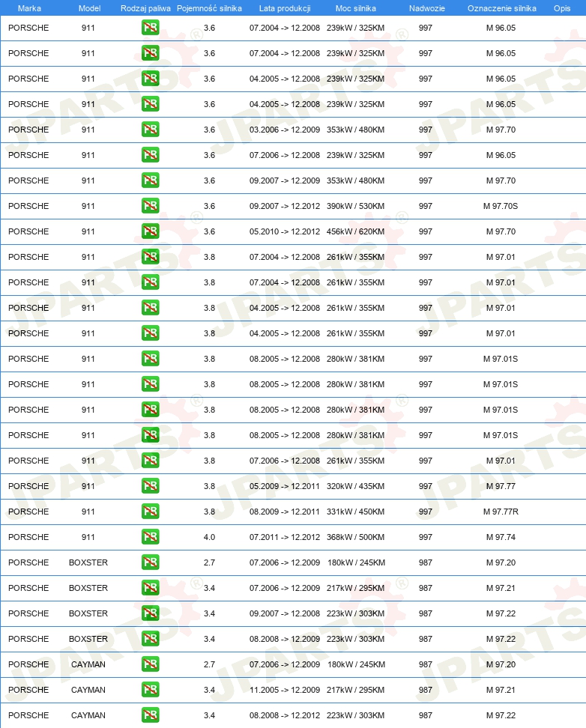
Task: Click CAYMAN in the 180kW / 245KM row
Action: click(88, 664)
